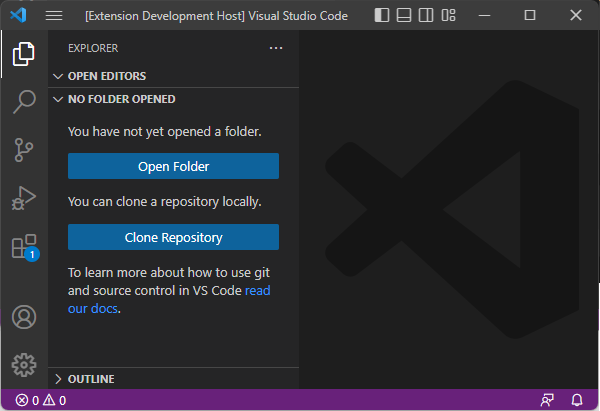Click the Extension Development Host window title
The width and height of the screenshot is (600, 411).
tap(216, 16)
